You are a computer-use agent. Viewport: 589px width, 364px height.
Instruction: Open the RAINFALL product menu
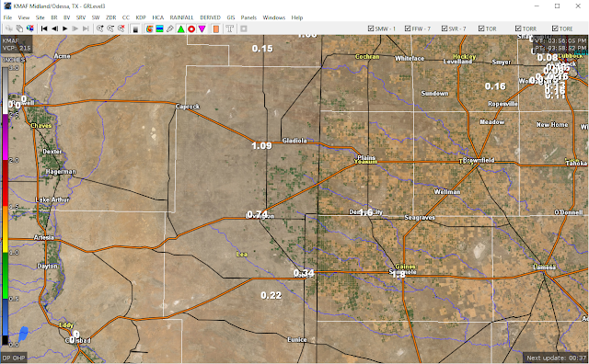point(181,17)
